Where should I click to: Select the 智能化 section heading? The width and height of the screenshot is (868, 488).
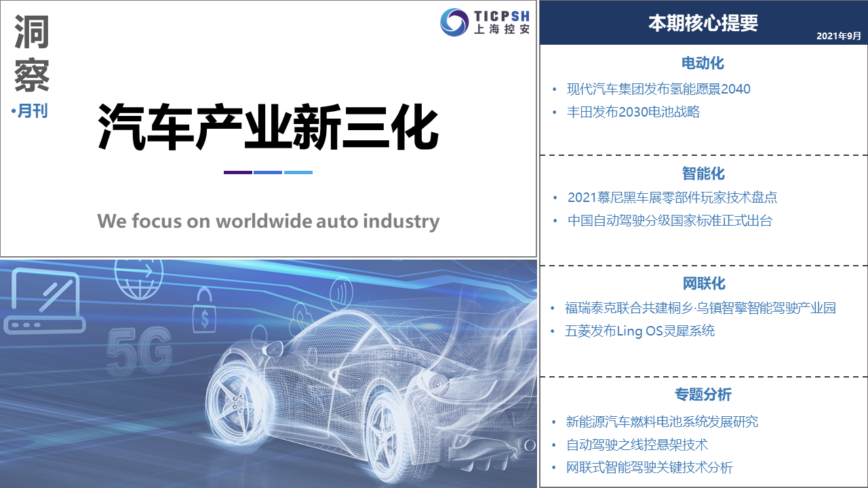point(703,174)
